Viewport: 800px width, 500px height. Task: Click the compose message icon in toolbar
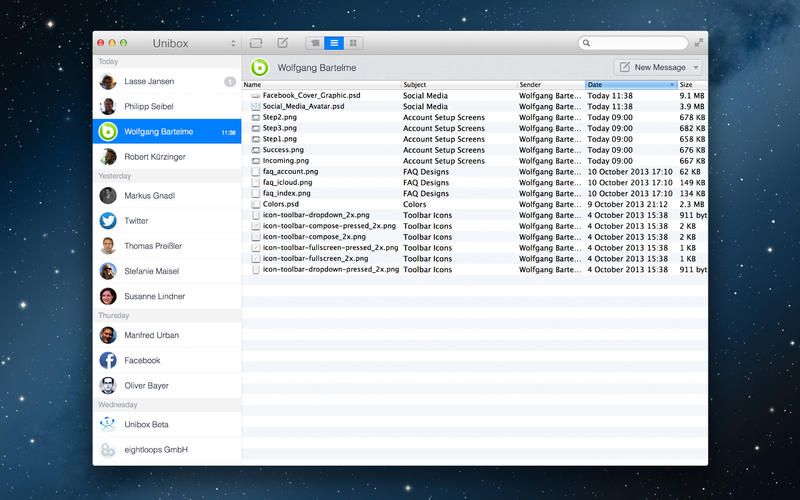[283, 43]
